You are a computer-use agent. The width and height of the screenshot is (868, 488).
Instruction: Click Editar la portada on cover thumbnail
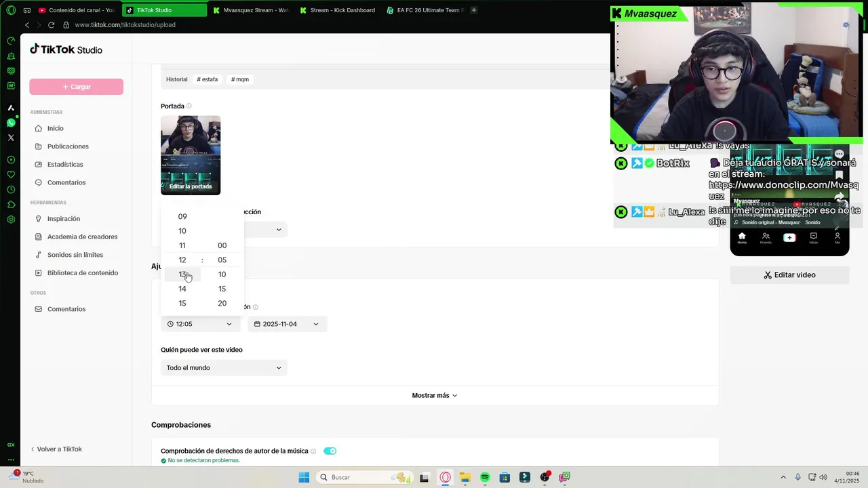point(191,186)
